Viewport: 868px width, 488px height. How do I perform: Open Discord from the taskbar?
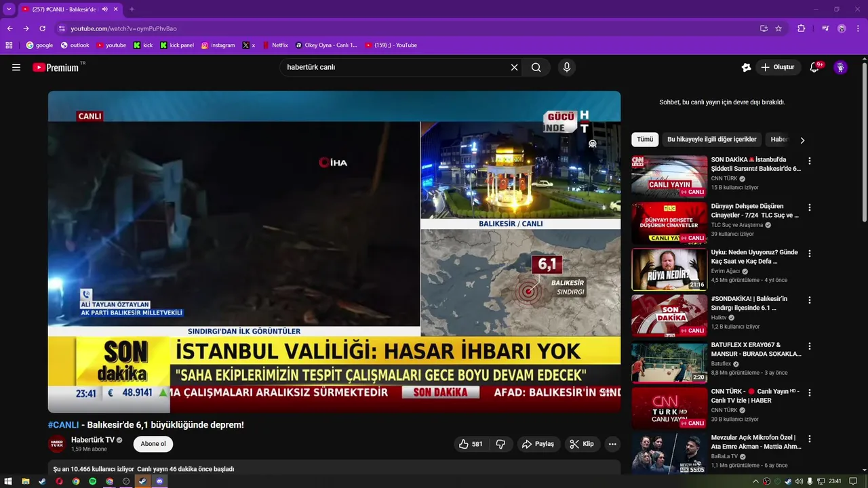159,481
